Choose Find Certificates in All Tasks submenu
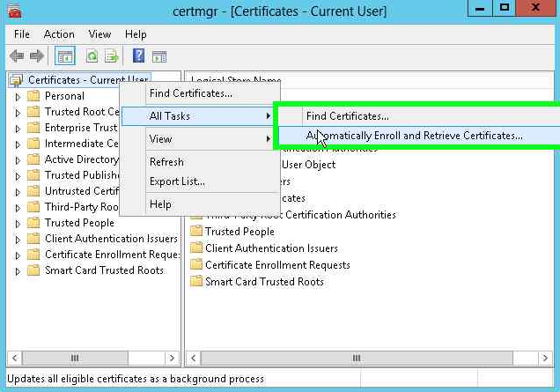 [x=418, y=116]
